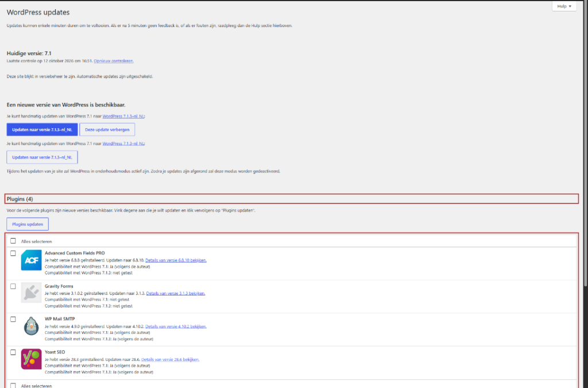Click the Advanced Custom Fields PRO title
Image resolution: width=588 pixels, height=388 pixels.
pos(75,253)
